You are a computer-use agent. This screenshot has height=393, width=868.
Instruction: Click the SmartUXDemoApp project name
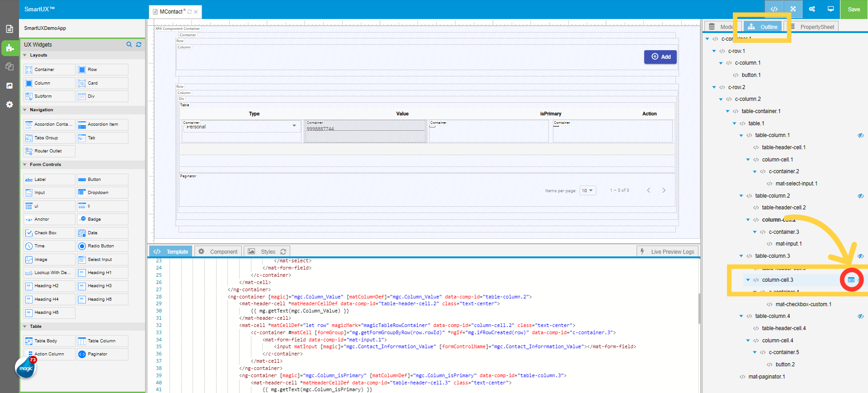(45, 28)
